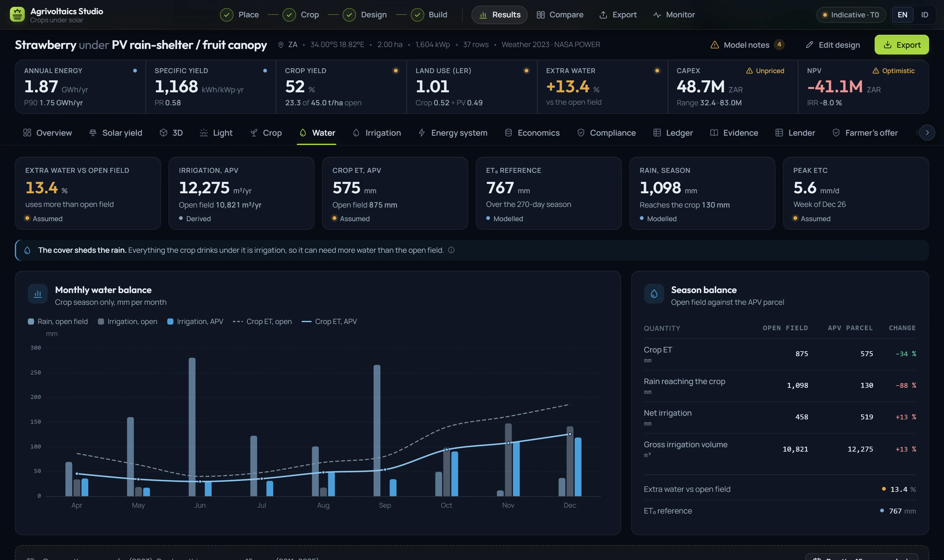Click the Extra Water +13.4 % KPI card
This screenshot has width=944, height=560.
(x=602, y=87)
